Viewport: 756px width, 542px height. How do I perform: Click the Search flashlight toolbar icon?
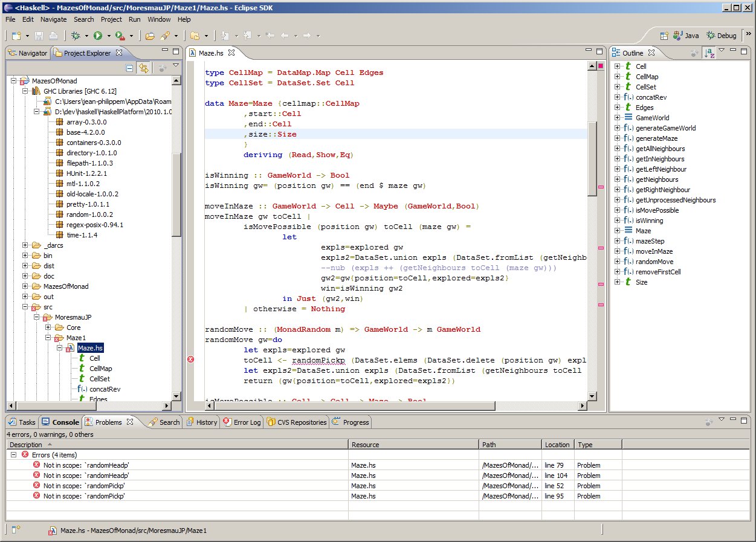pos(165,36)
